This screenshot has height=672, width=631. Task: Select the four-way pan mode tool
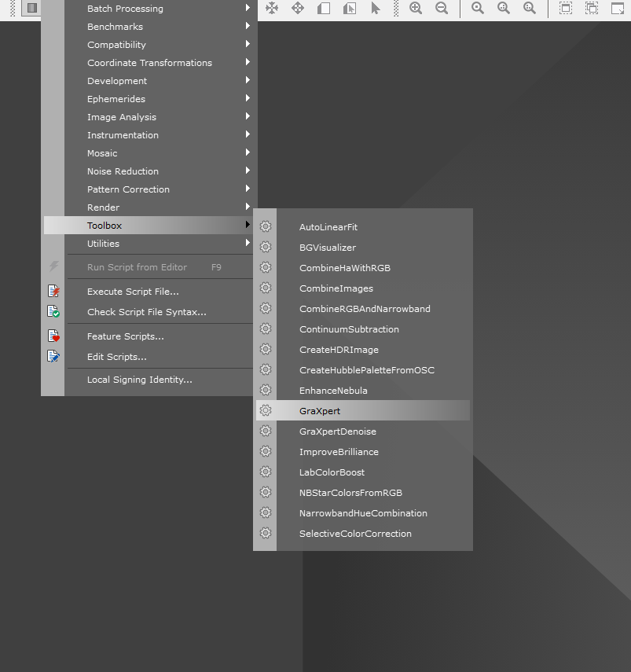pos(298,8)
